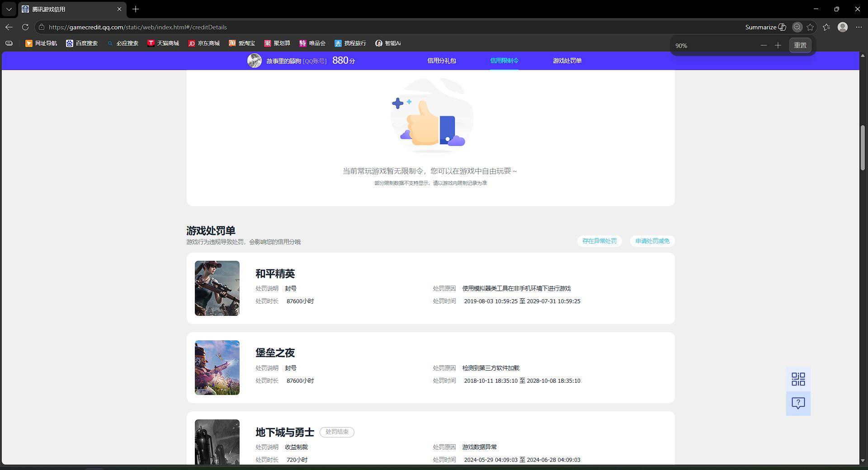Open 京东商城 bookmark

tap(204, 43)
